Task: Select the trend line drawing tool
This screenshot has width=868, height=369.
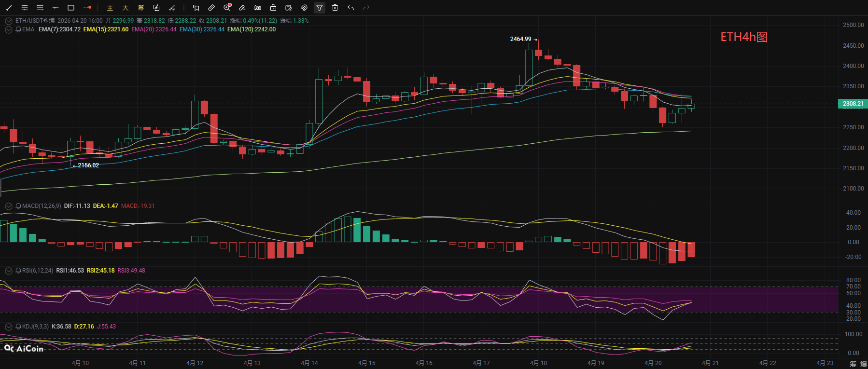Action: [9, 8]
